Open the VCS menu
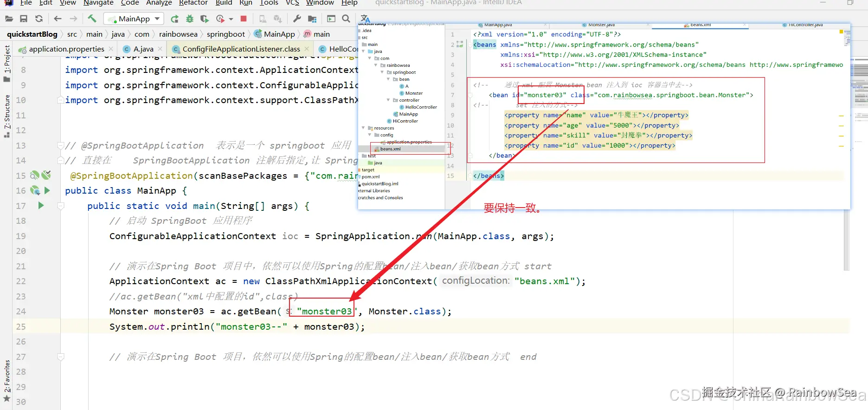 click(x=292, y=3)
